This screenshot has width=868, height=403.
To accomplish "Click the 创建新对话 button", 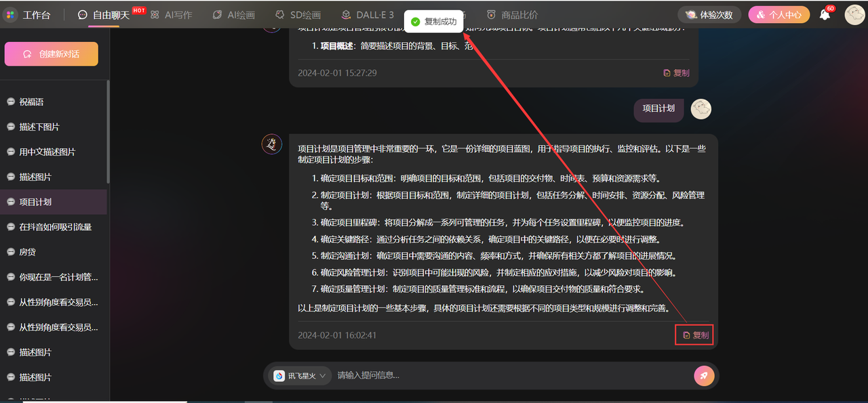I will pyautogui.click(x=52, y=54).
